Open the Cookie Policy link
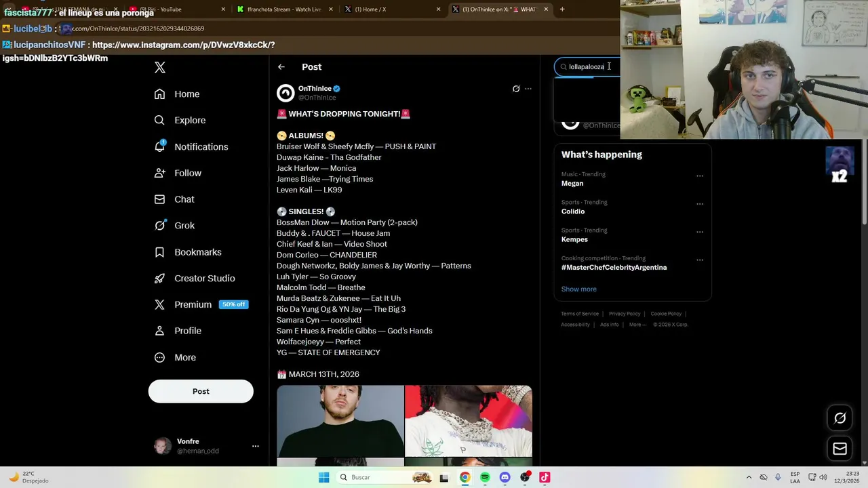868x488 pixels. (x=666, y=314)
